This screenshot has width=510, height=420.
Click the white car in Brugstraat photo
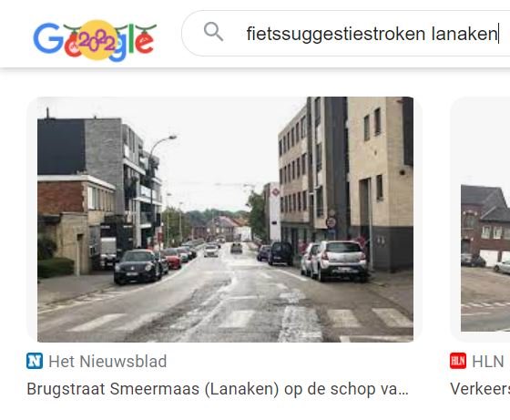pyautogui.click(x=338, y=261)
